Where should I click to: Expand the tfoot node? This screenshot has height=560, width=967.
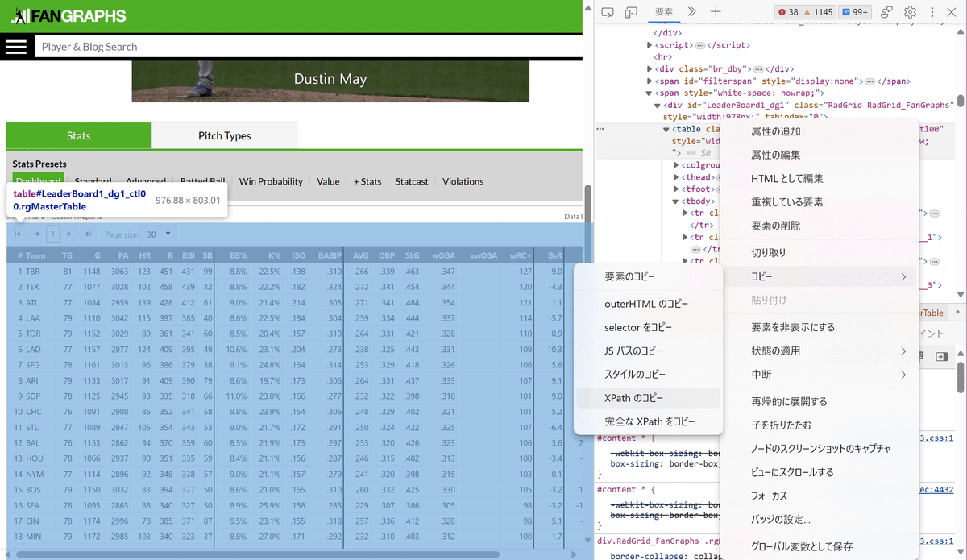click(675, 189)
